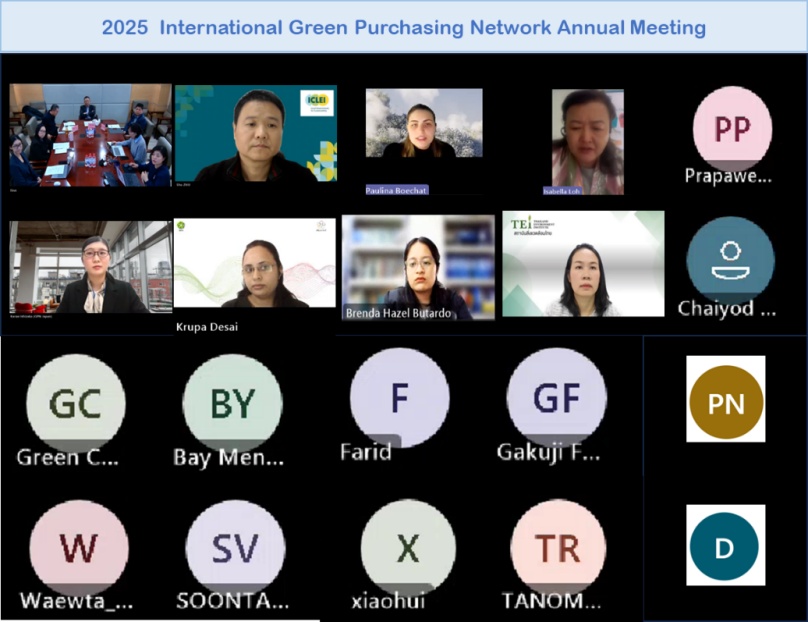The width and height of the screenshot is (808, 622).
Task: Click the gold PN avatar tile
Action: point(727,400)
